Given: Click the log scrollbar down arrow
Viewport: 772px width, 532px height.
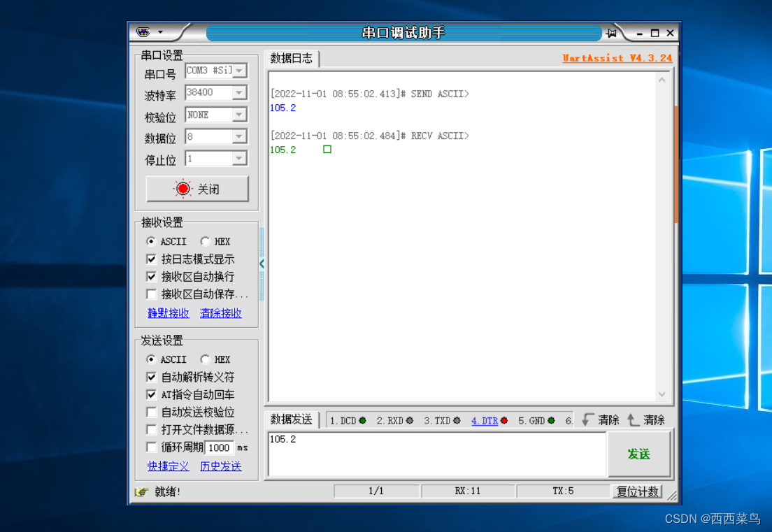Looking at the screenshot, I should tap(662, 394).
